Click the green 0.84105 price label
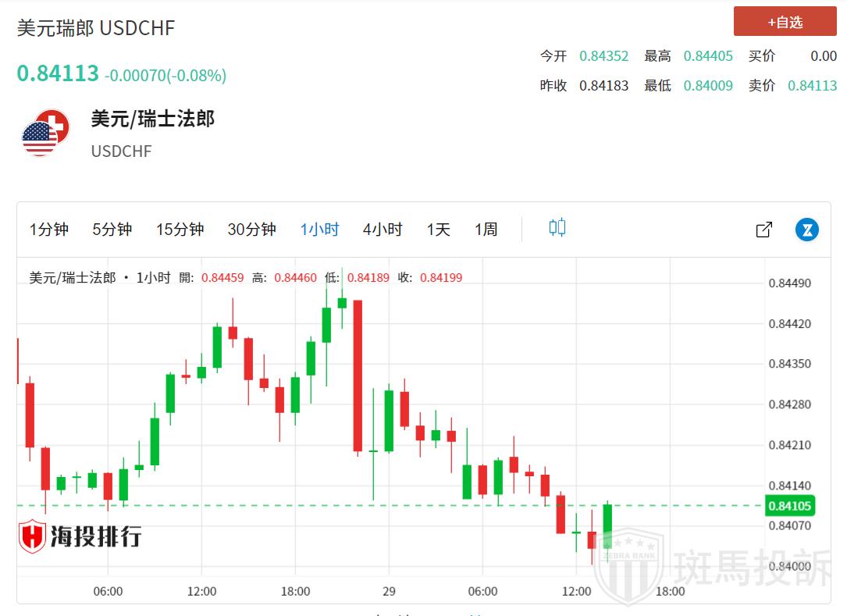 [790, 506]
